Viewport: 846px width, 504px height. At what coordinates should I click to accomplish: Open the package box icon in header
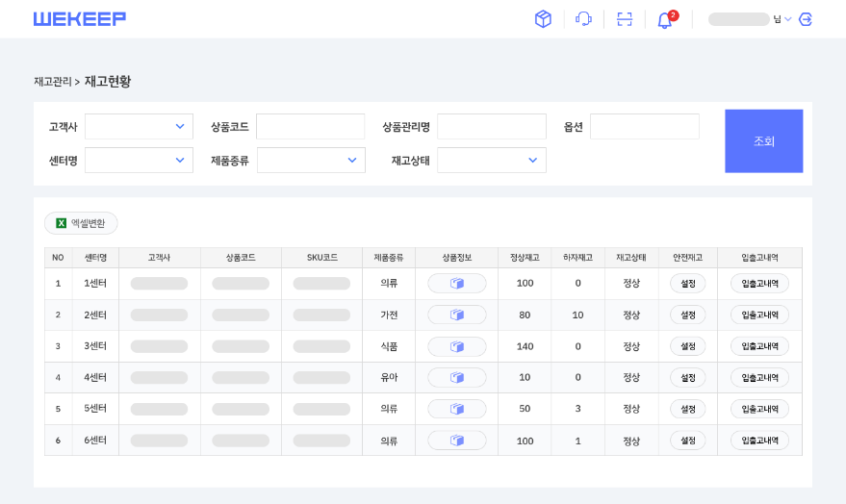tap(543, 19)
